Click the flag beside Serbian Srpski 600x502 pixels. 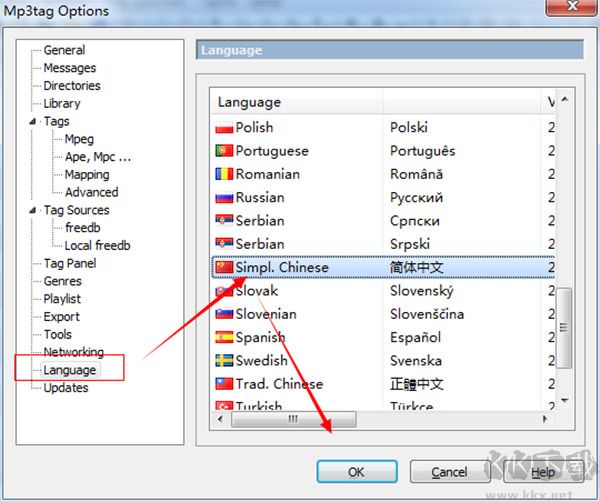(x=224, y=244)
